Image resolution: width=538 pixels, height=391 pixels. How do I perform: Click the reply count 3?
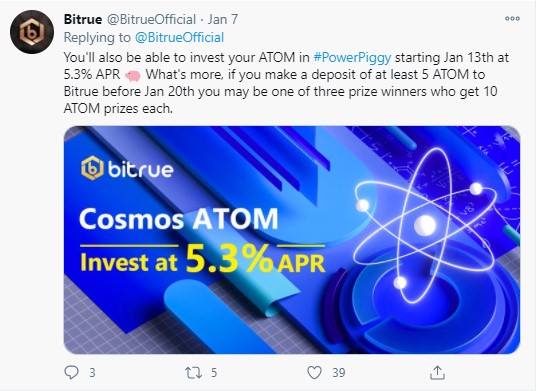[x=92, y=373]
